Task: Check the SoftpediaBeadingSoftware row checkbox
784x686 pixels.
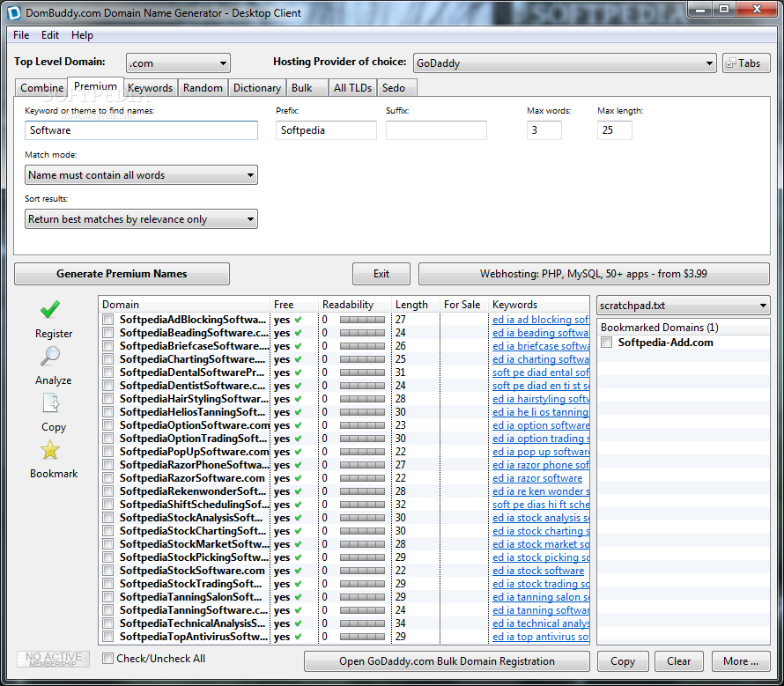Action: tap(107, 333)
